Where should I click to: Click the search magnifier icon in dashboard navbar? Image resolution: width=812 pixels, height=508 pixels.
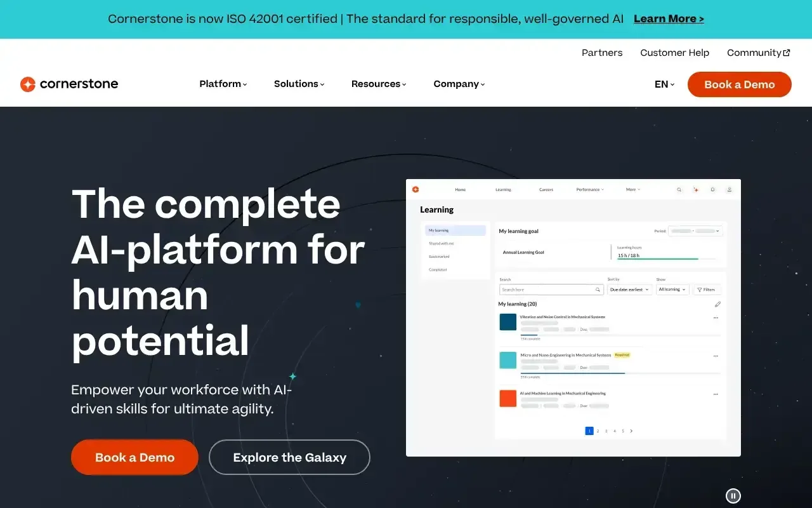(679, 189)
